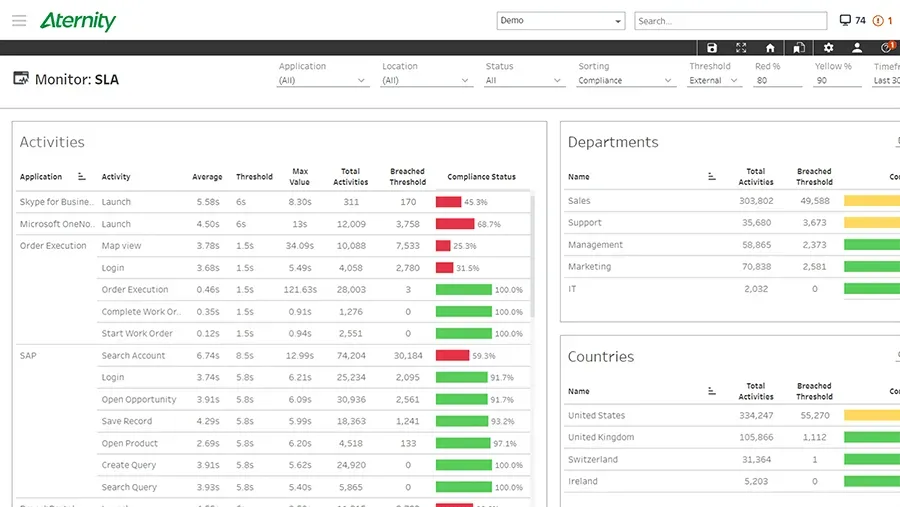Click the Aternity logo

coord(77,21)
